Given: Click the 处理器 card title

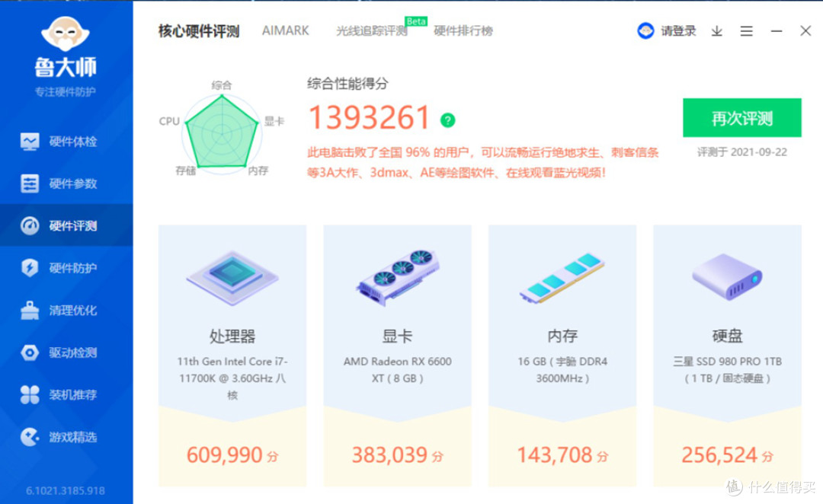Looking at the screenshot, I should (232, 336).
